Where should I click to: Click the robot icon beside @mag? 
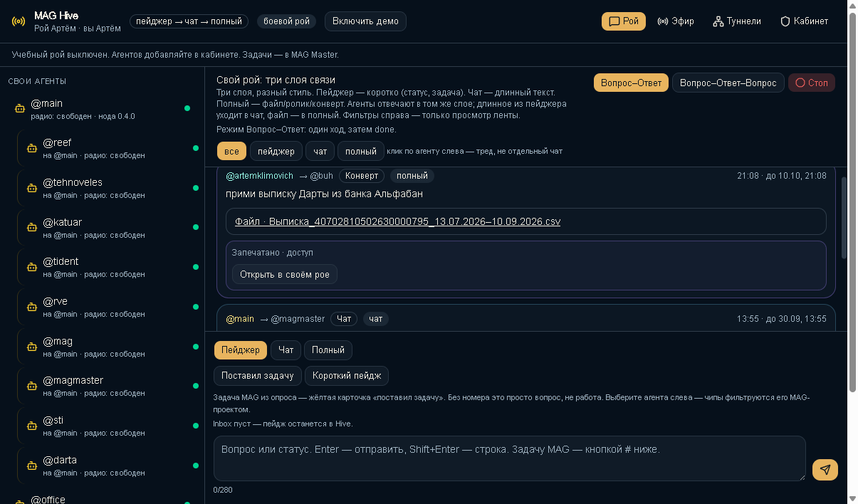click(31, 347)
